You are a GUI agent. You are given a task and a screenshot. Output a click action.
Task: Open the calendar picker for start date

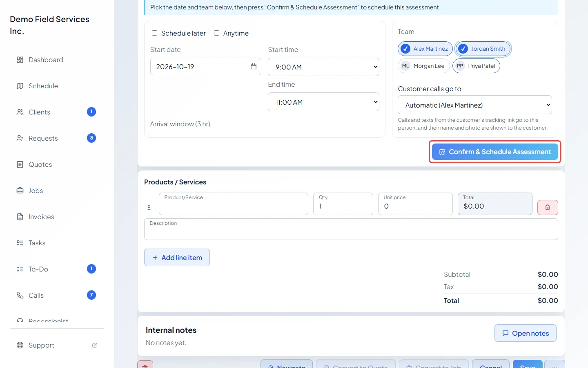click(x=254, y=66)
